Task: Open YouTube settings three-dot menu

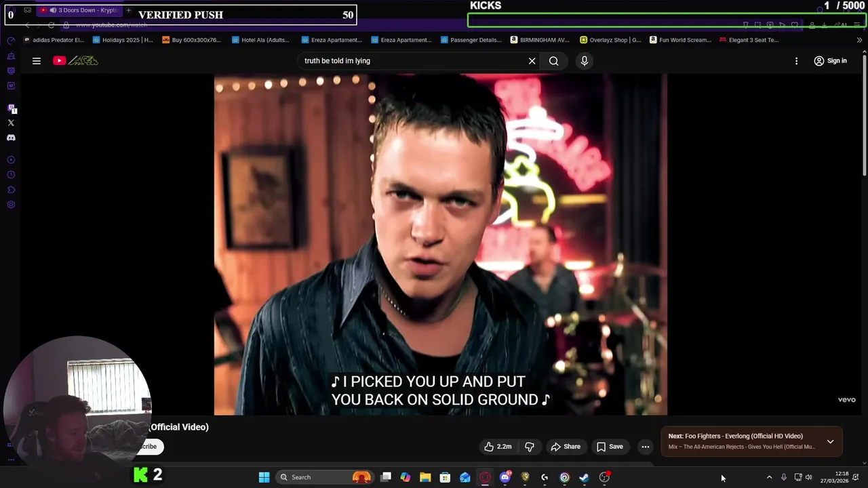Action: pos(797,61)
